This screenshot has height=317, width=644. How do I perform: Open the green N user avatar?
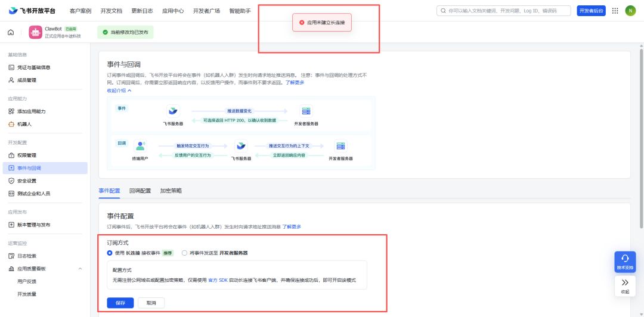630,11
